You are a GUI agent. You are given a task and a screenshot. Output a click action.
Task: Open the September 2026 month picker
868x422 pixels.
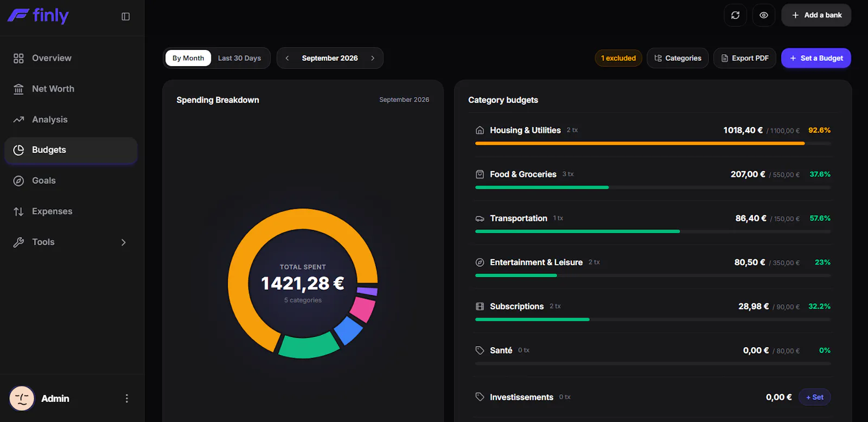pyautogui.click(x=330, y=58)
